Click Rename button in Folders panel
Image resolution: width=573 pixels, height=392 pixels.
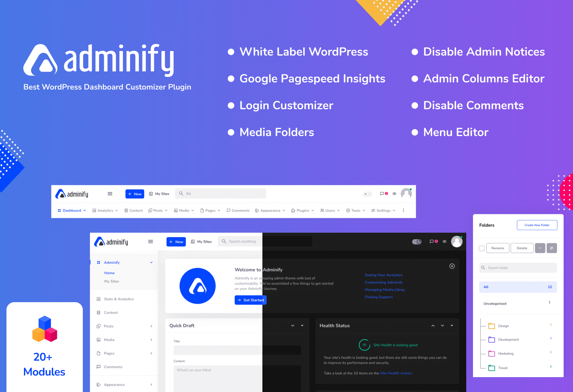pyautogui.click(x=498, y=248)
